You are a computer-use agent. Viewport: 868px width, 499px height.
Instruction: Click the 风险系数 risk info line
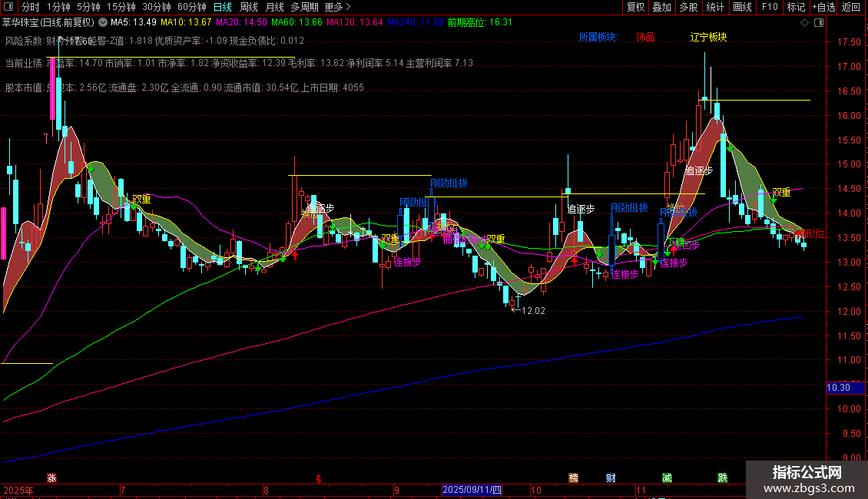pos(154,41)
